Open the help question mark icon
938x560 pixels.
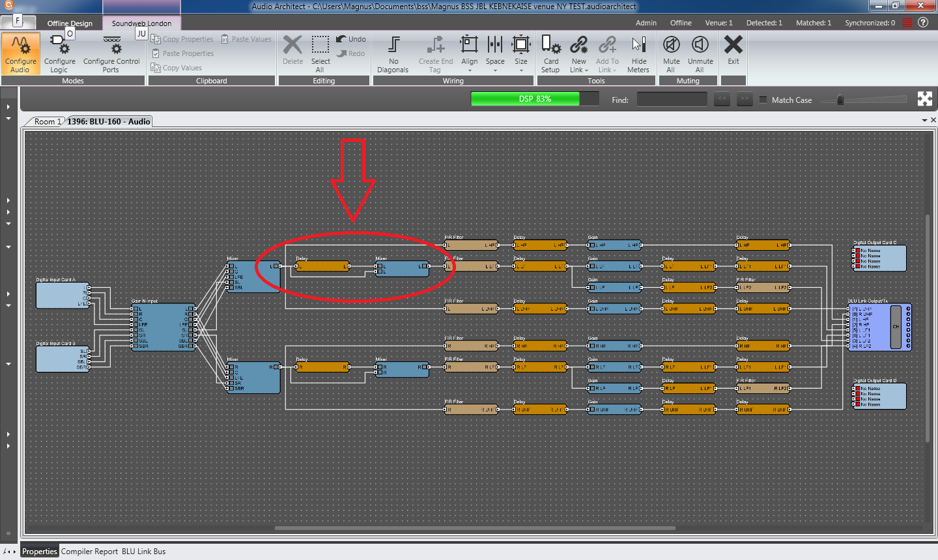pos(923,22)
